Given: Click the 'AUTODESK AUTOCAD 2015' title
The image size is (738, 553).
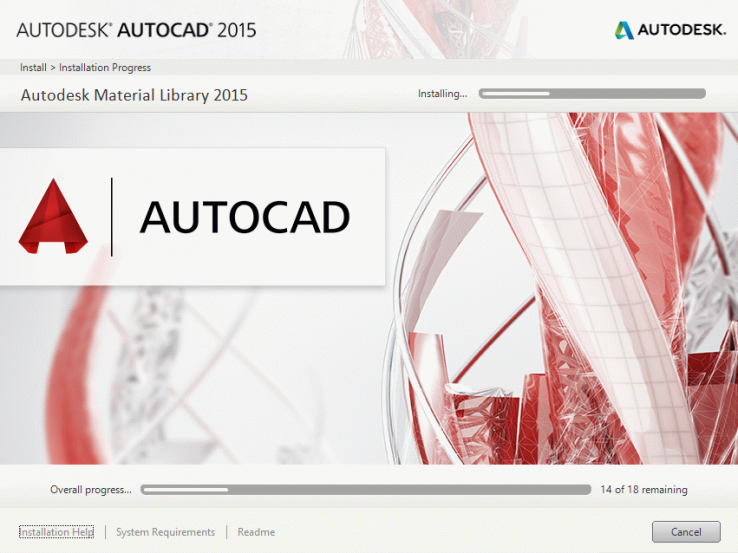Looking at the screenshot, I should pyautogui.click(x=136, y=30).
